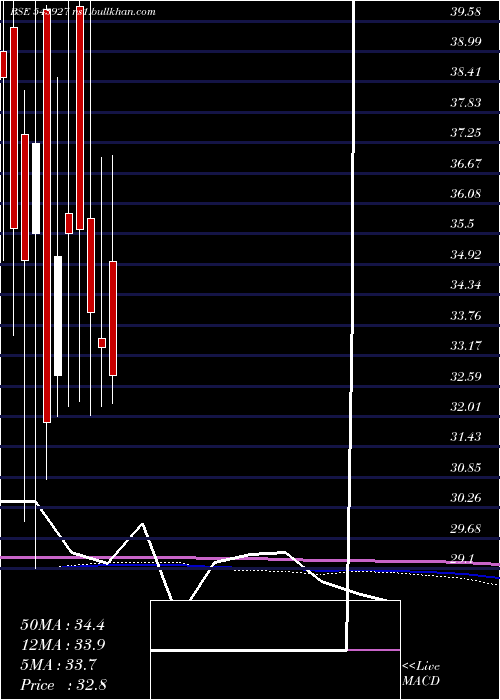Click the small red candle near 33.17
The width and height of the screenshot is (500, 700).
click(102, 343)
